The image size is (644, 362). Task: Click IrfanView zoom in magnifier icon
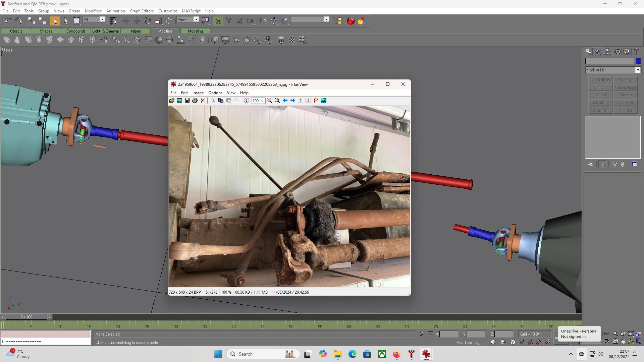pos(269,101)
